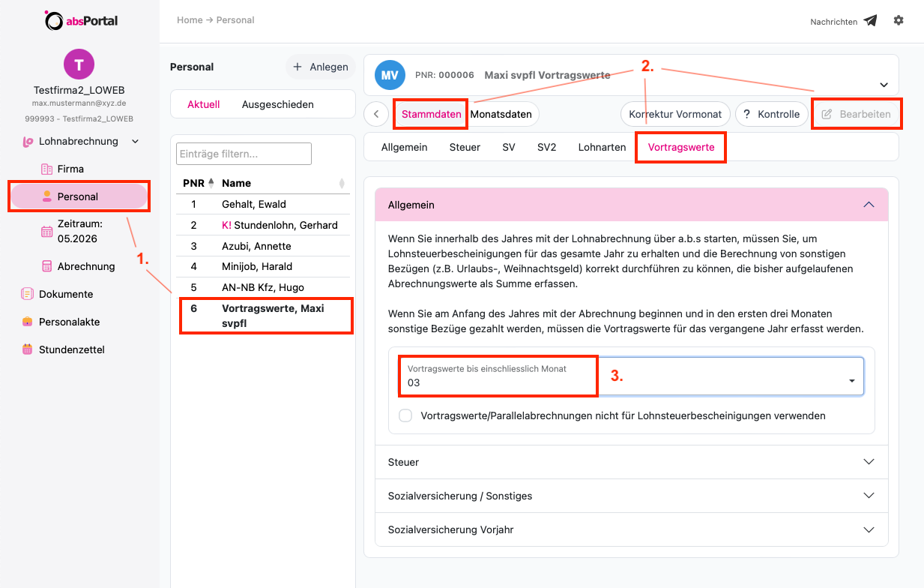This screenshot has width=924, height=588.
Task: Click the Firma building icon in sidebar
Action: click(x=46, y=169)
